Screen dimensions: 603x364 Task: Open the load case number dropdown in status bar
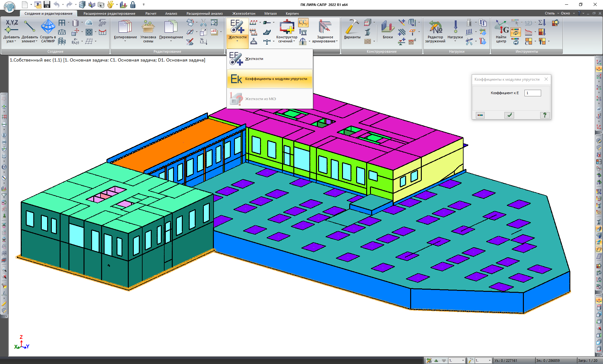pyautogui.click(x=463, y=361)
